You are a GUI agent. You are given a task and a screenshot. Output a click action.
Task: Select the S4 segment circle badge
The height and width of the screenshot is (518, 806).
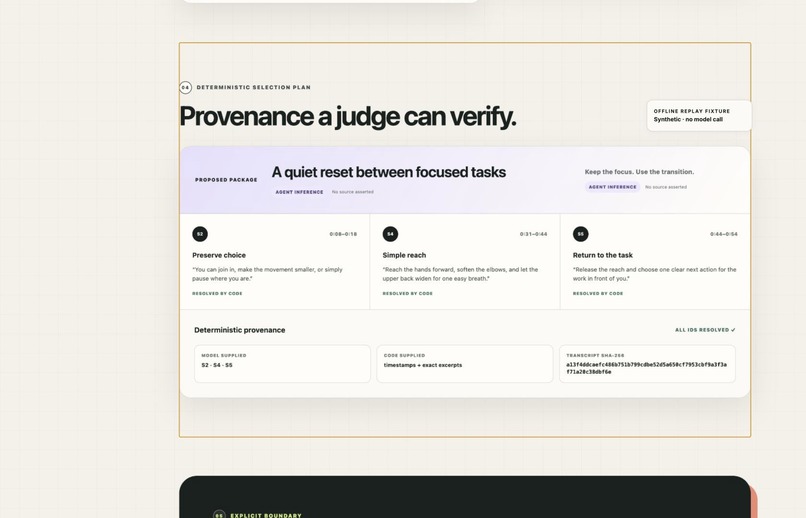390,234
